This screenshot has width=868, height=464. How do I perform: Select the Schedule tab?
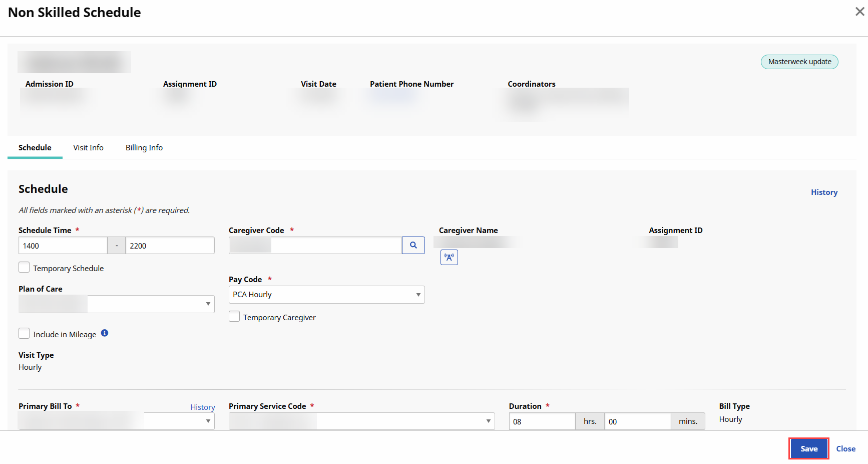coord(35,147)
